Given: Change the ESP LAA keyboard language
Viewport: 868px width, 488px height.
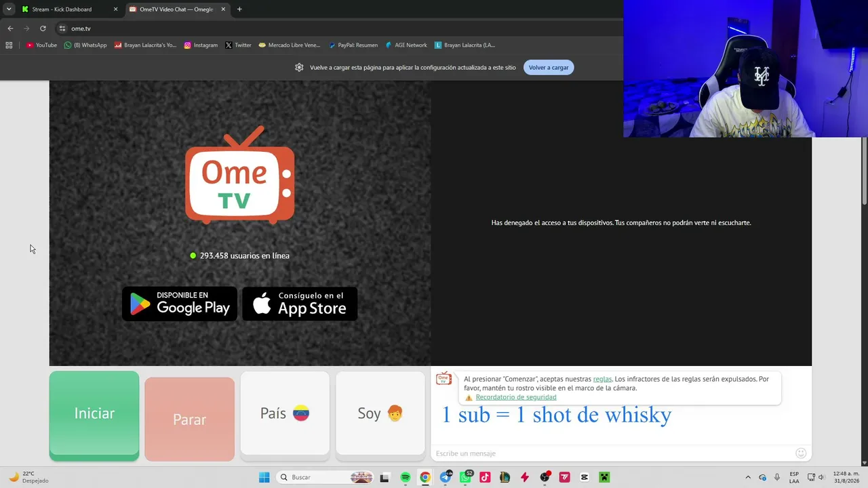Looking at the screenshot, I should [794, 477].
